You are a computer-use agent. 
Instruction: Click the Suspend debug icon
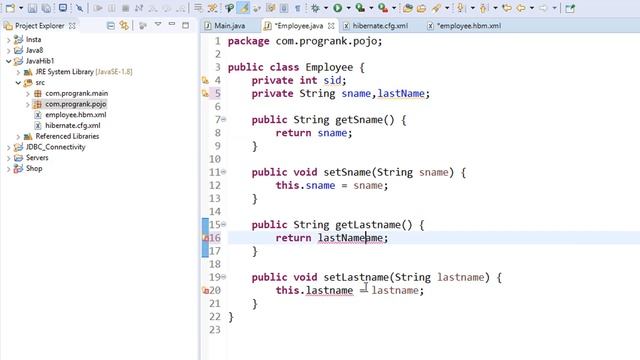pyautogui.click(x=112, y=8)
